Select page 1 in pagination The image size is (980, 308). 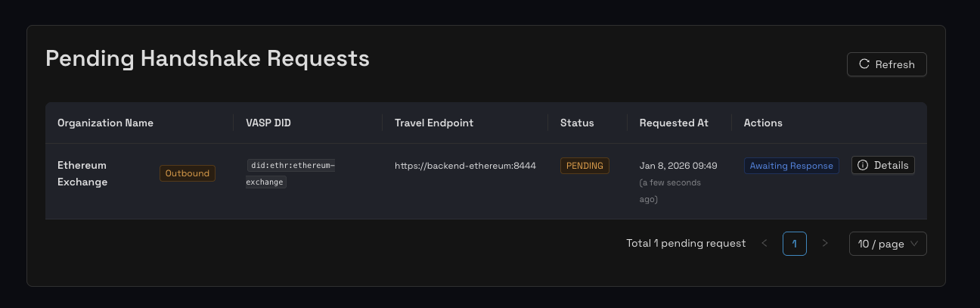795,244
